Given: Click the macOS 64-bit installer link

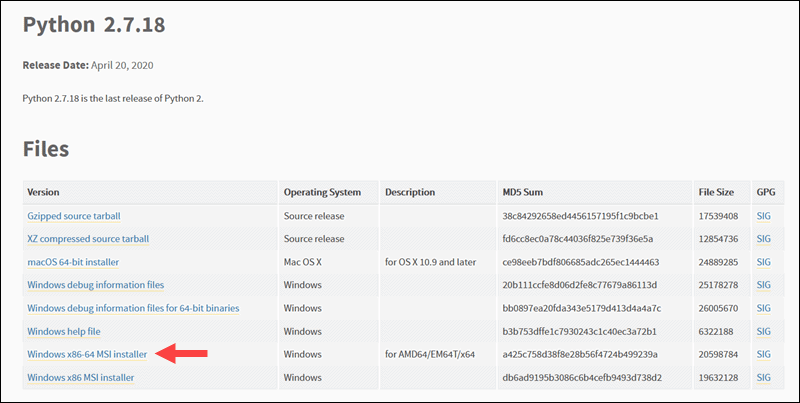Looking at the screenshot, I should [x=73, y=262].
